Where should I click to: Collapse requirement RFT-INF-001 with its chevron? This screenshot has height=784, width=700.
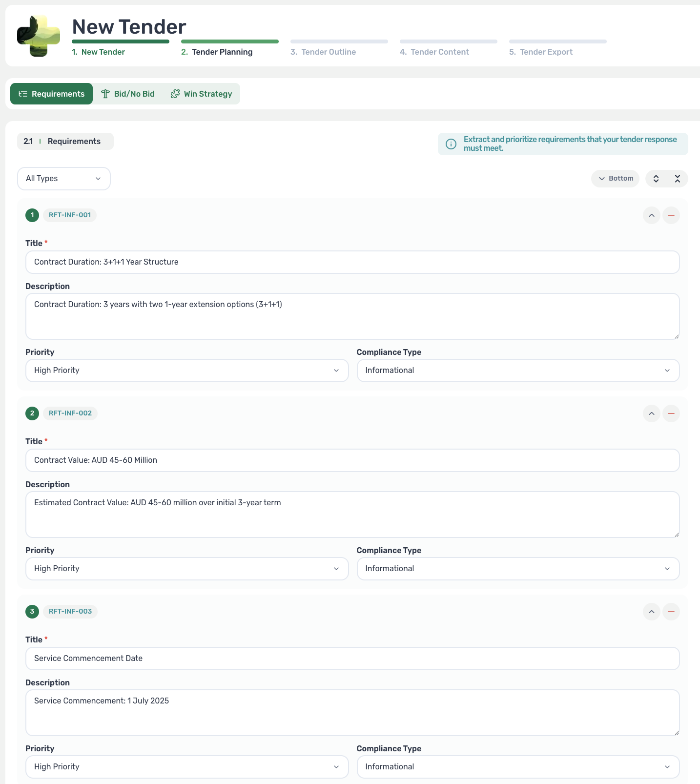(x=652, y=215)
